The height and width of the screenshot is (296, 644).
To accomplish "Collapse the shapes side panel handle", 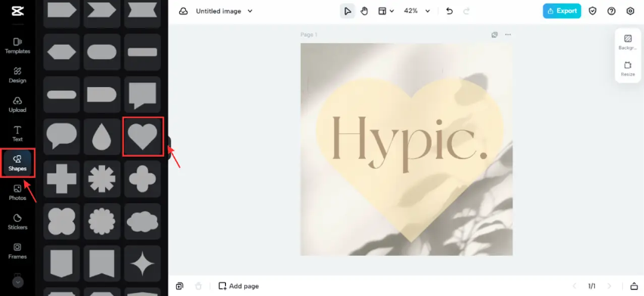I will [x=169, y=148].
